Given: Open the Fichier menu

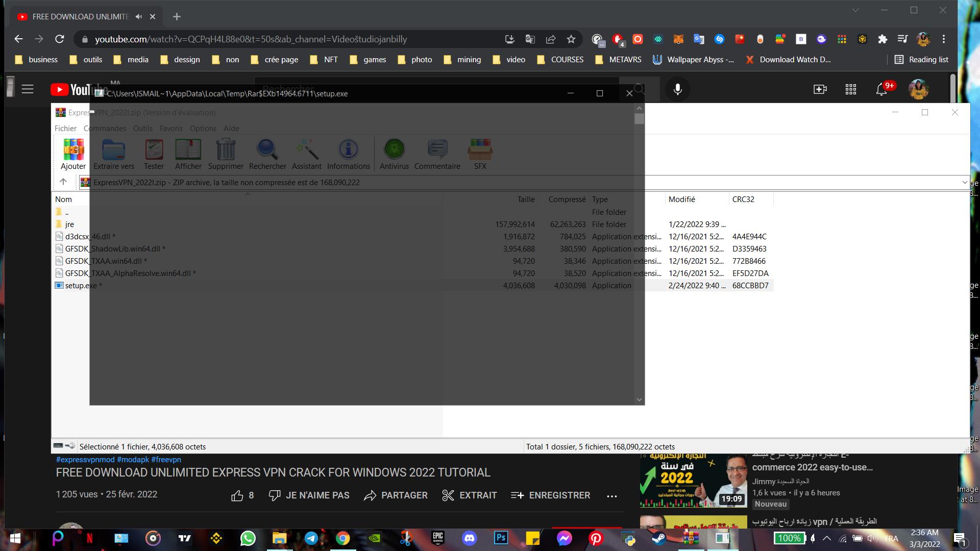Looking at the screenshot, I should (65, 129).
